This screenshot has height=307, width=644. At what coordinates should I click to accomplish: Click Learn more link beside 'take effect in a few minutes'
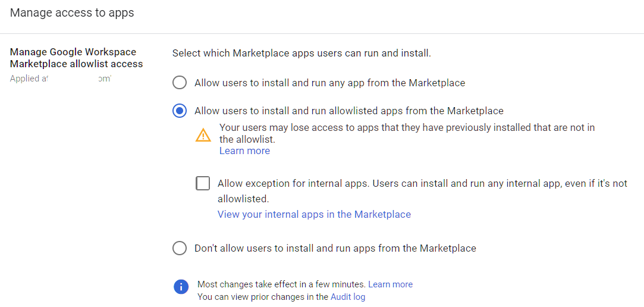click(391, 284)
